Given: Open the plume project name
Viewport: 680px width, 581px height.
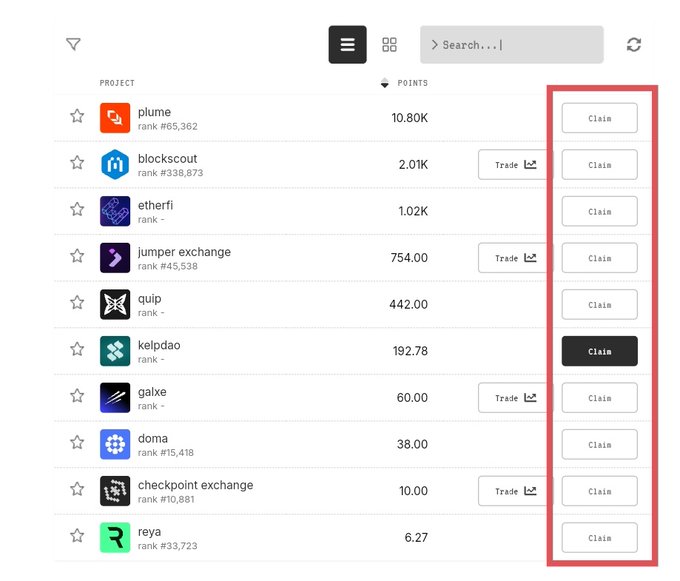Looking at the screenshot, I should point(154,112).
